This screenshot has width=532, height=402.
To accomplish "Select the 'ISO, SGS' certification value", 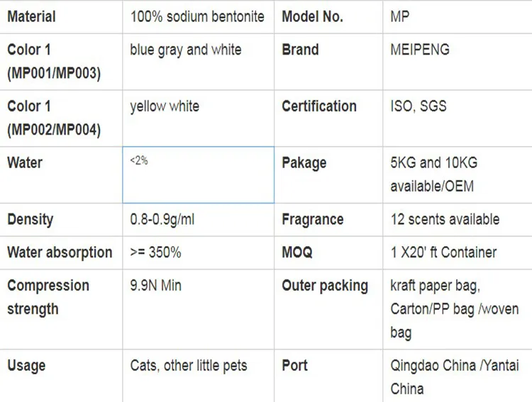I will 419,107.
